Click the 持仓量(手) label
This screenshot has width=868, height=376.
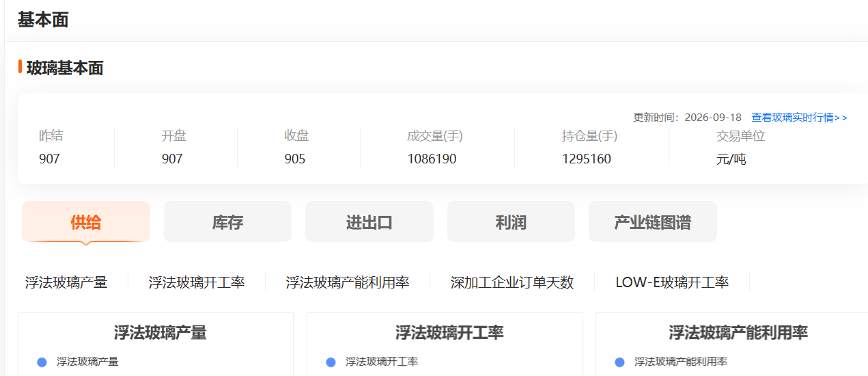(590, 136)
